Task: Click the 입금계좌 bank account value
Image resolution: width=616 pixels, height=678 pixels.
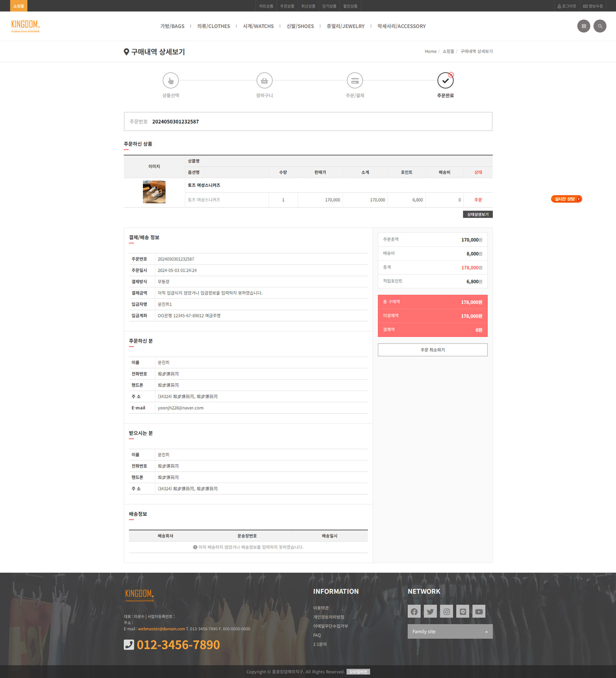Action: tap(189, 316)
